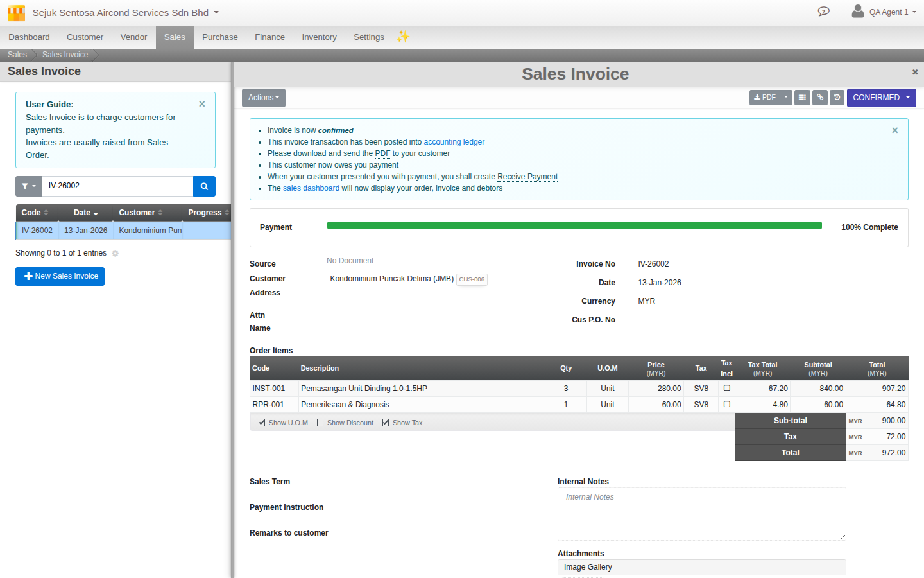Click the list lines toolbar icon
The width and height of the screenshot is (924, 578).
click(x=802, y=98)
